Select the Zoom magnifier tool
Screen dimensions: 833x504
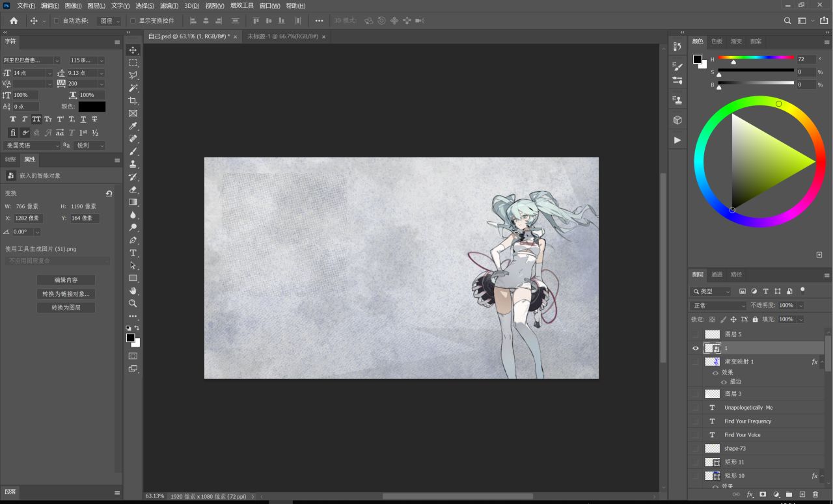click(133, 304)
